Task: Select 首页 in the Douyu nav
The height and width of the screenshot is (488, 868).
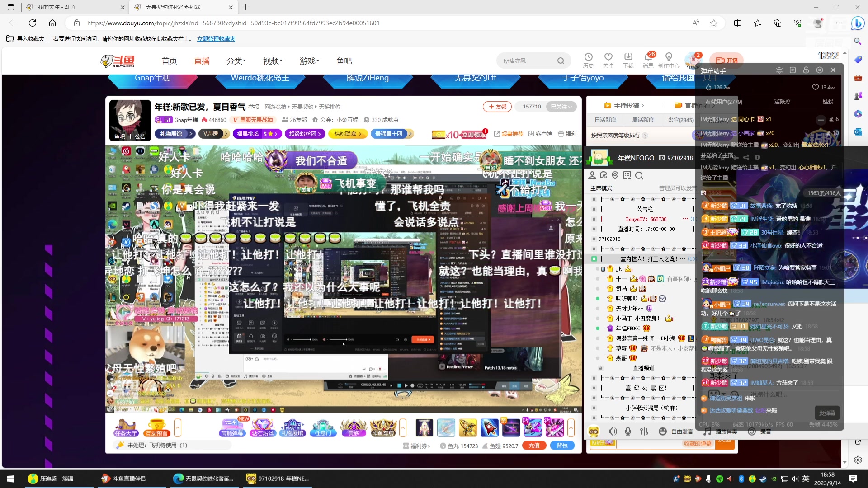Action: (x=170, y=61)
